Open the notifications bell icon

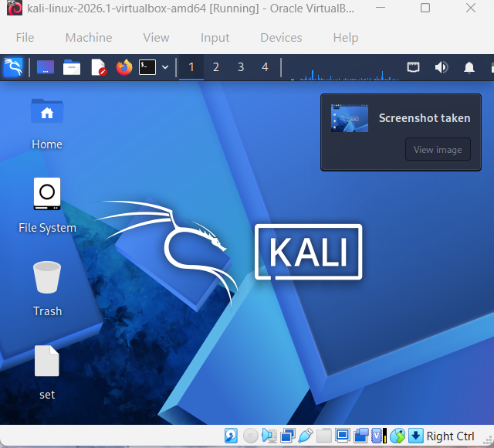click(x=469, y=67)
